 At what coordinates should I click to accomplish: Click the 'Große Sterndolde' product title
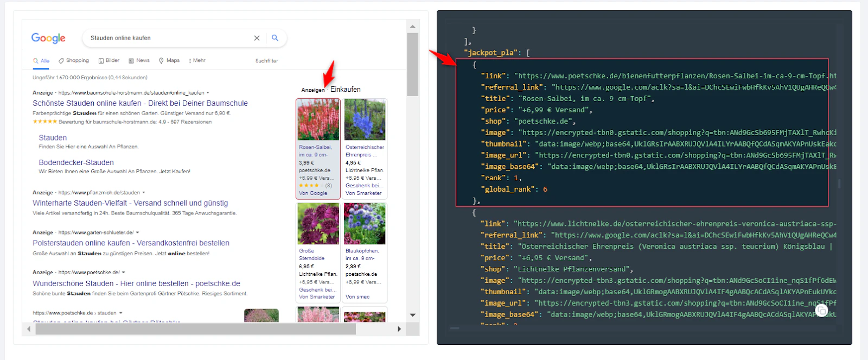pos(312,255)
